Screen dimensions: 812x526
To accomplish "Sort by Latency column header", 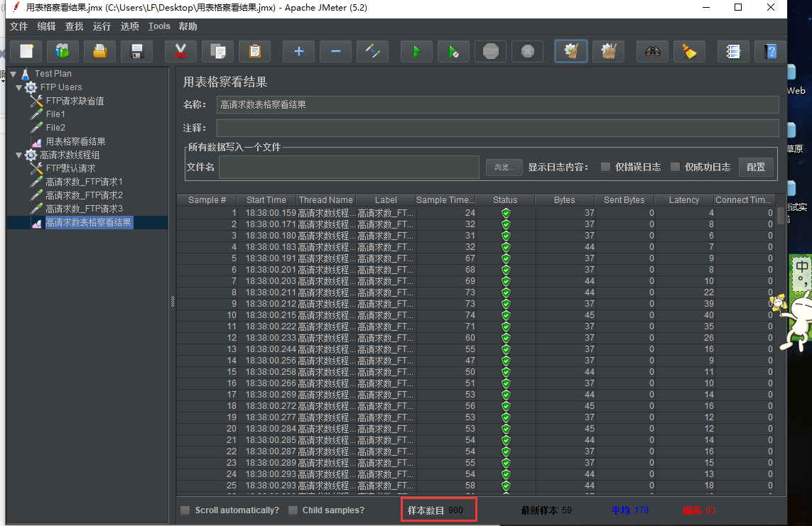I will click(683, 199).
